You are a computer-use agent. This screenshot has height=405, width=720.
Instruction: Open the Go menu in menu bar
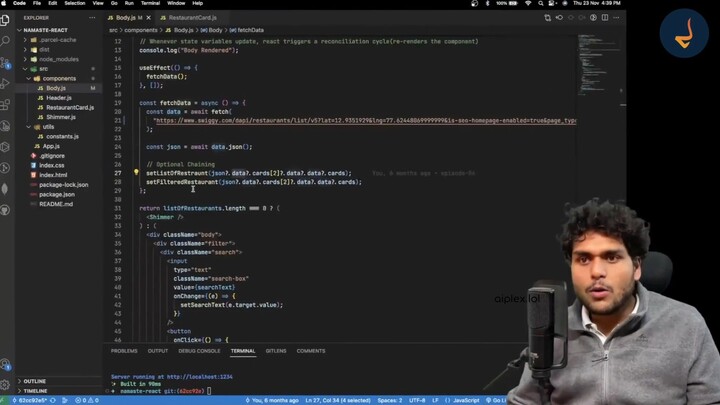tap(114, 3)
